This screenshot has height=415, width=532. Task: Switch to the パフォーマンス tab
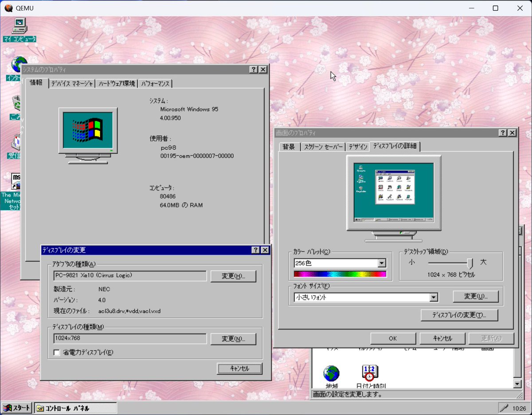[x=155, y=83]
